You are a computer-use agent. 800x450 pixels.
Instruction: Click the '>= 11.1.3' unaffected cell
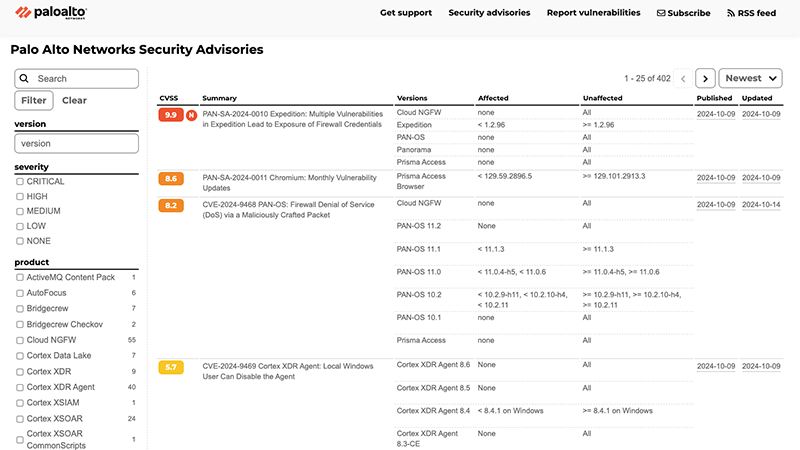point(598,249)
